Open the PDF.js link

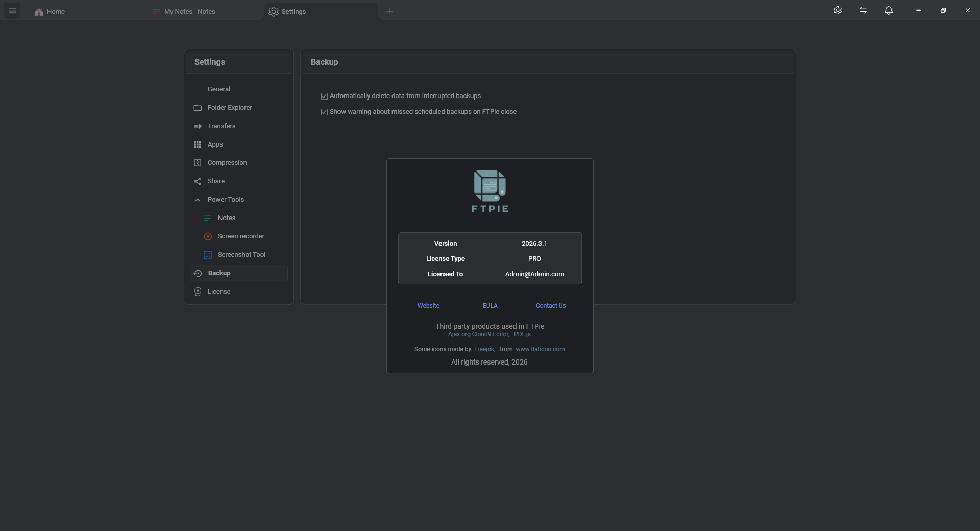pyautogui.click(x=522, y=334)
